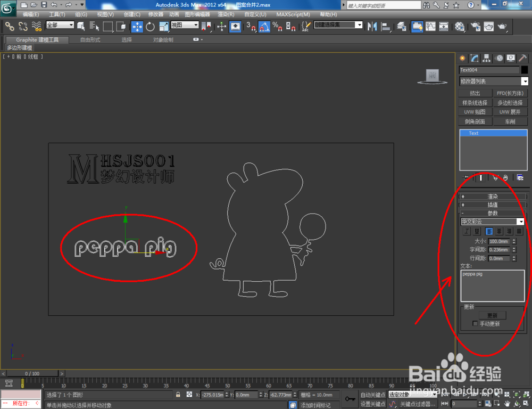Open the MAXScript(M) menu
This screenshot has height=409, width=532.
coord(293,14)
